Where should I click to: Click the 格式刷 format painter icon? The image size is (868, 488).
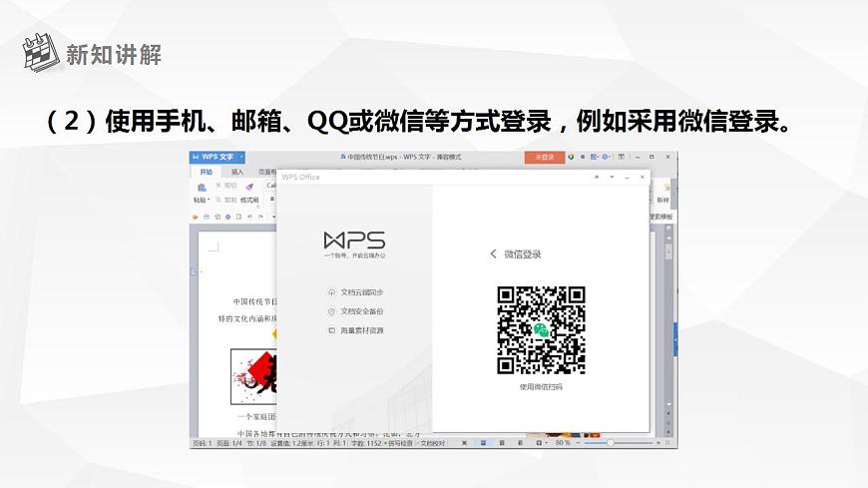tap(249, 187)
